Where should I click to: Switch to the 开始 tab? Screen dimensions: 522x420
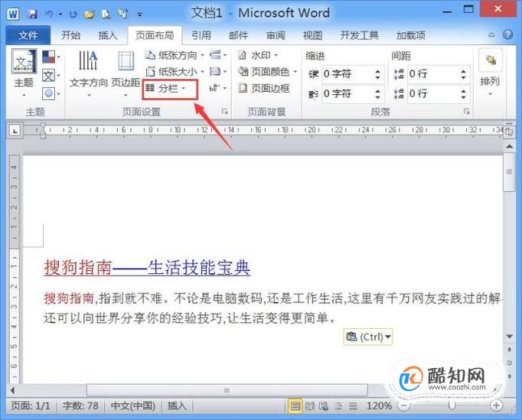pos(70,35)
